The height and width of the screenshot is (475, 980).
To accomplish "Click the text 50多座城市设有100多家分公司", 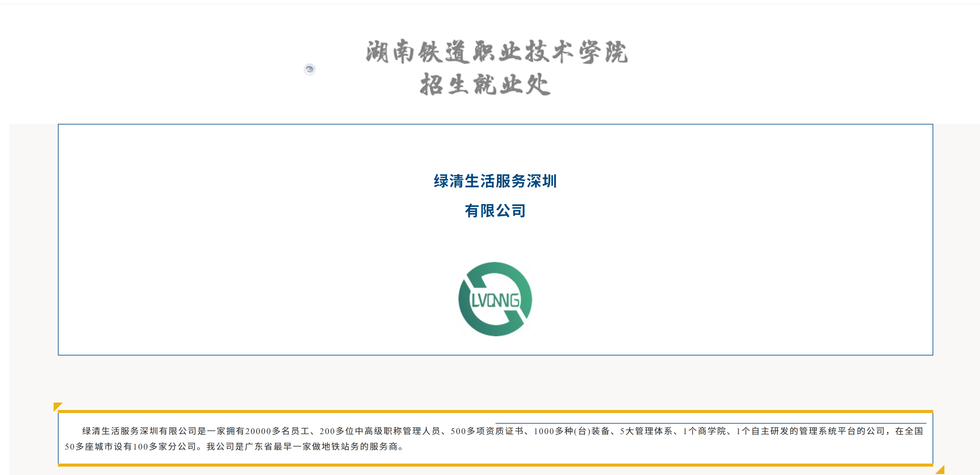I will pos(130,447).
